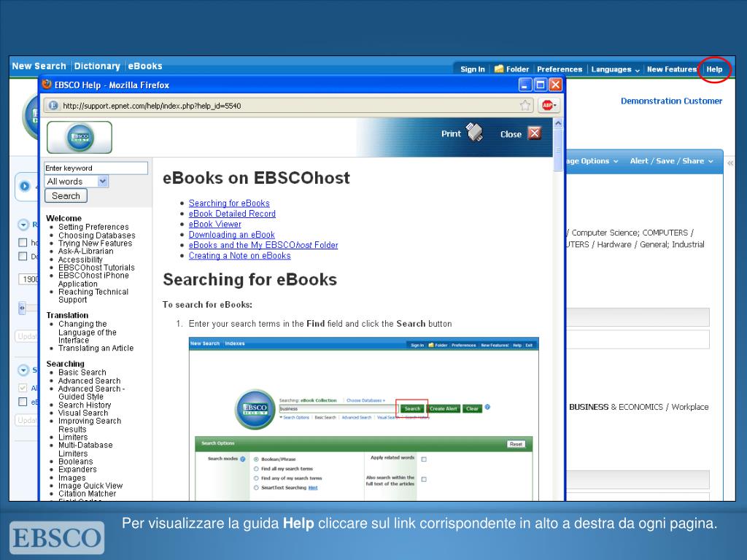Open Basic Search help topic
The height and width of the screenshot is (560, 747).
click(x=82, y=373)
